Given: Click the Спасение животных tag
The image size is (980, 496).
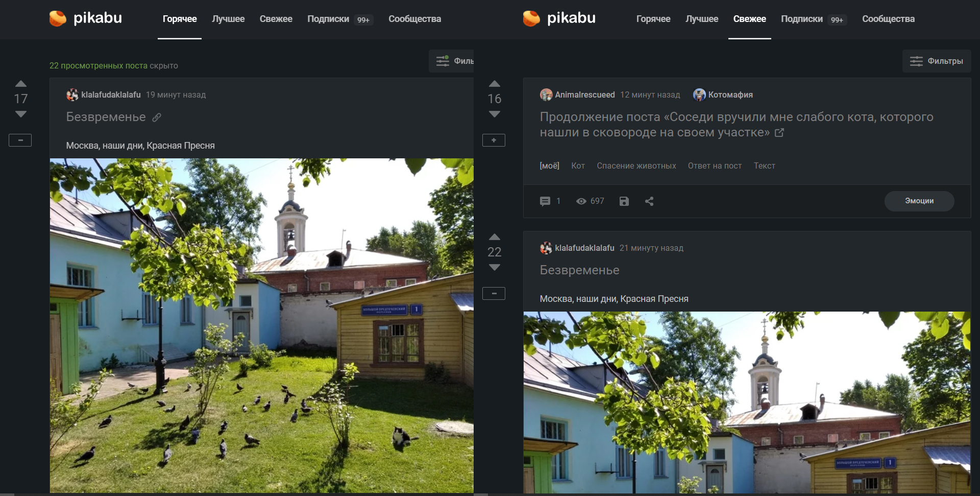Looking at the screenshot, I should 636,166.
